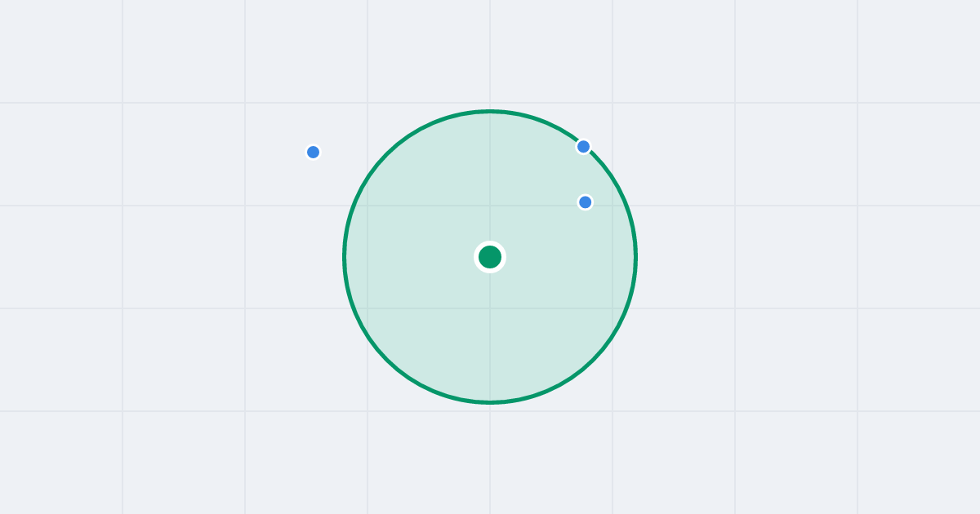The image size is (980, 514).
Task: Click the grid intersection directly above the center marker
Action: pyautogui.click(x=490, y=206)
